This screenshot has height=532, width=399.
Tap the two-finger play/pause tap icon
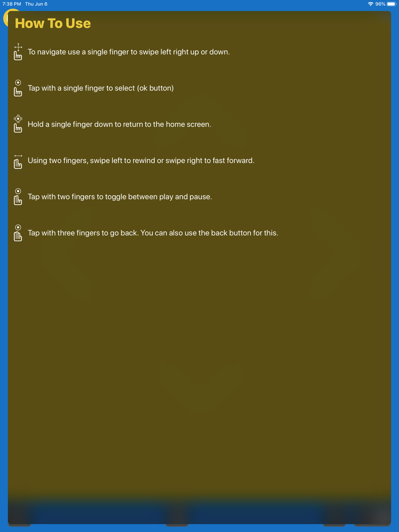[18, 197]
